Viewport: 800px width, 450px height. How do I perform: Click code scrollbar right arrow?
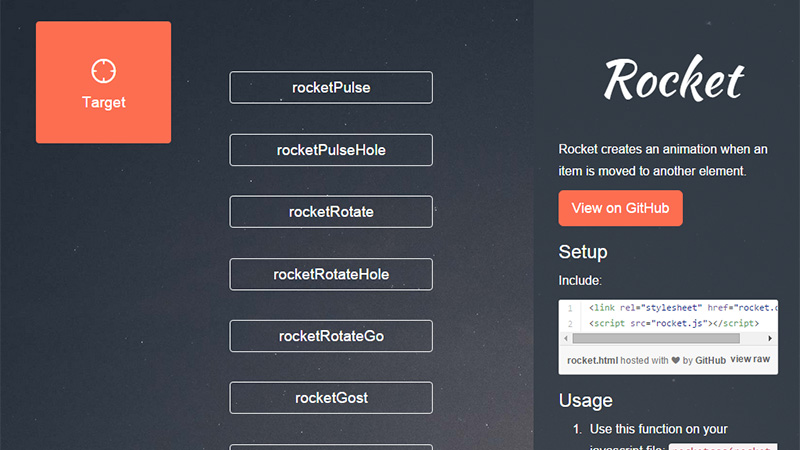point(770,338)
